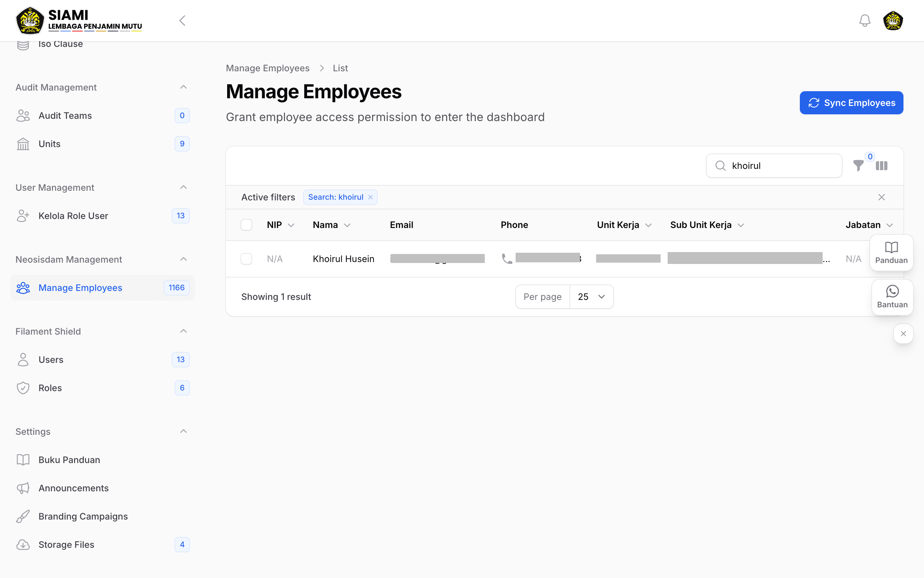Screen dimensions: 924x578
Task: Open Storage Files
Action: tap(102, 544)
